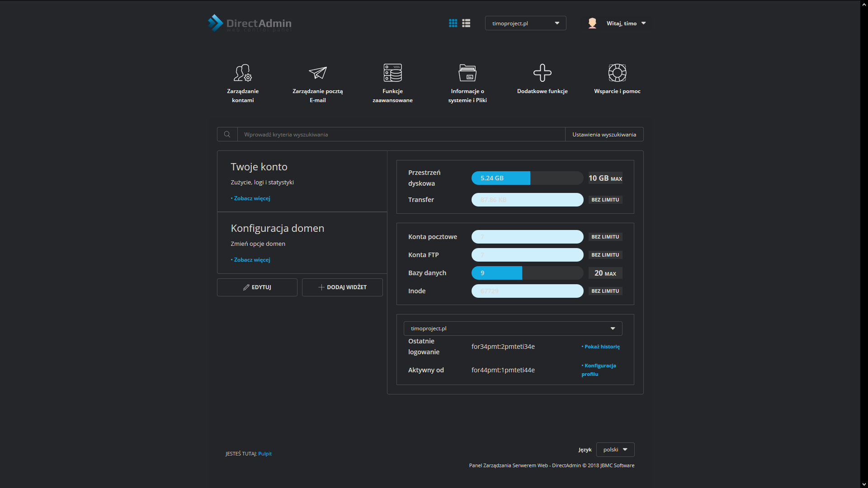Switch to grid icon view

point(453,23)
